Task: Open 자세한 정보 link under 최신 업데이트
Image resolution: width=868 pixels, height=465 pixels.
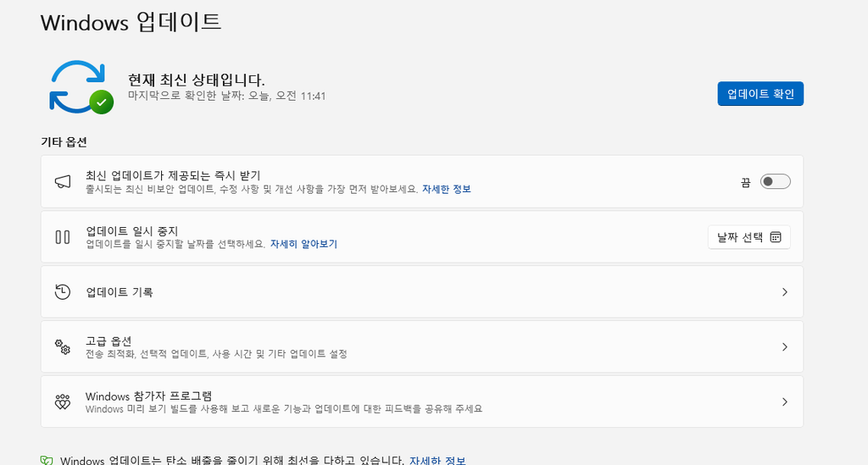Action: tap(446, 189)
